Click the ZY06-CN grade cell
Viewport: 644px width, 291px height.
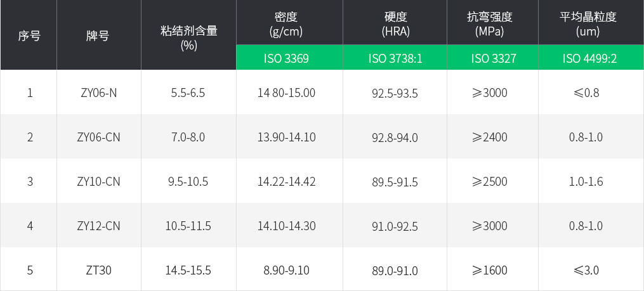click(98, 138)
